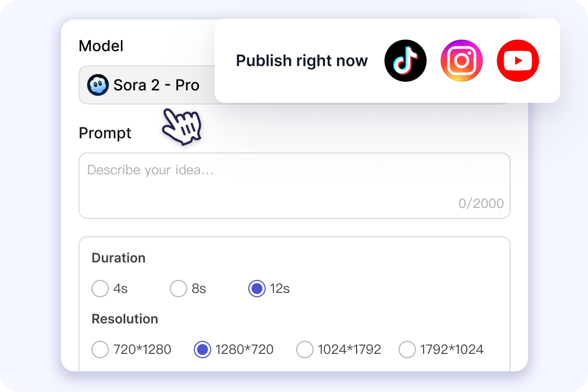Image resolution: width=588 pixels, height=392 pixels.
Task: Select the 8s duration option
Action: 179,289
